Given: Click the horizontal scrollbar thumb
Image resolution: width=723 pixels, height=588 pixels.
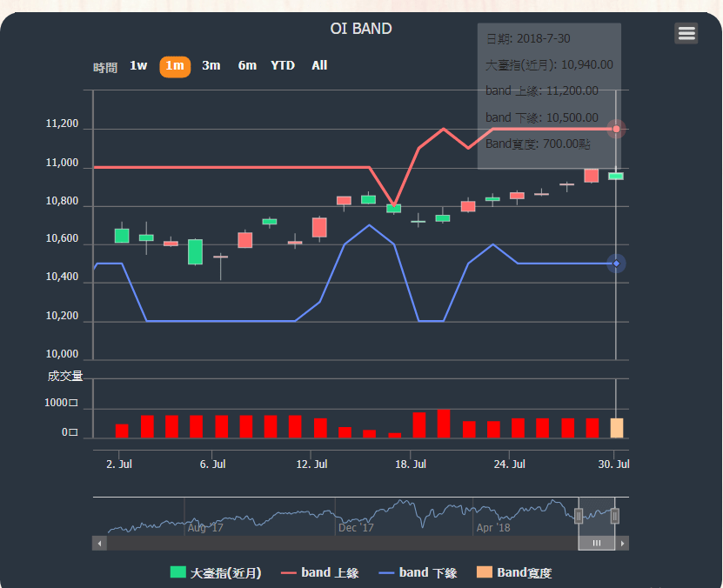Looking at the screenshot, I should point(597,543).
